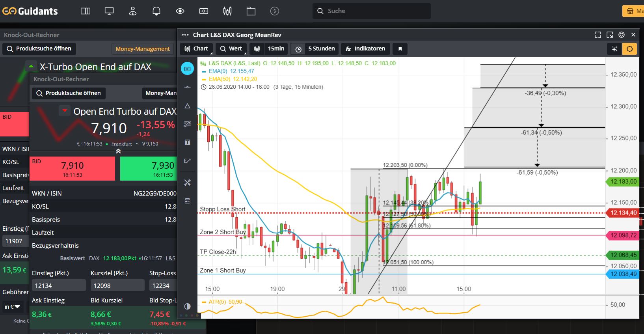Open the alarm bell notifications

point(156,11)
